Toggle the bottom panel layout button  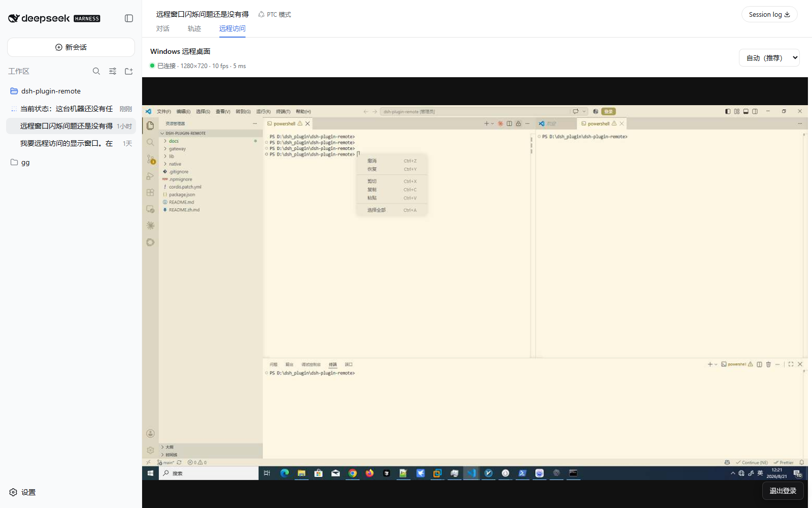pos(746,111)
